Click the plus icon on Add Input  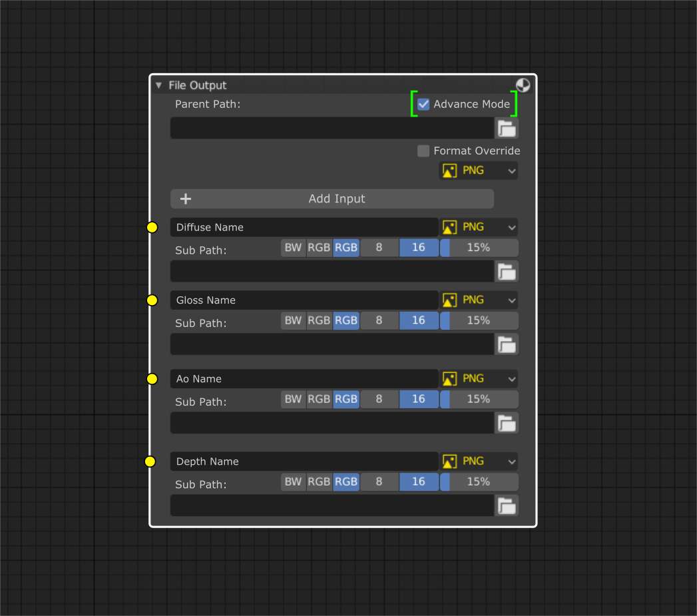coord(186,199)
